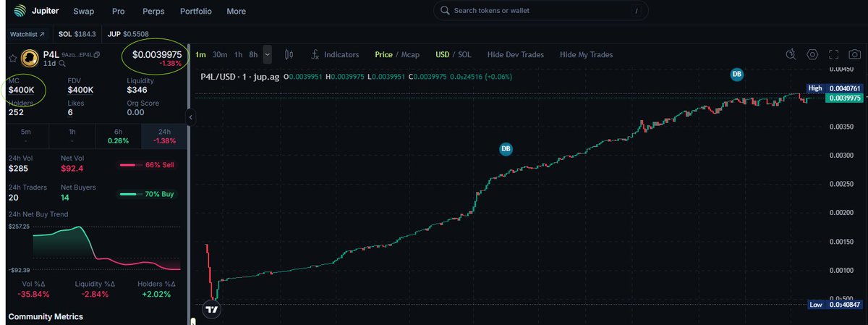The height and width of the screenshot is (325, 868).
Task: Click the search magnifier in search bar
Action: (446, 12)
